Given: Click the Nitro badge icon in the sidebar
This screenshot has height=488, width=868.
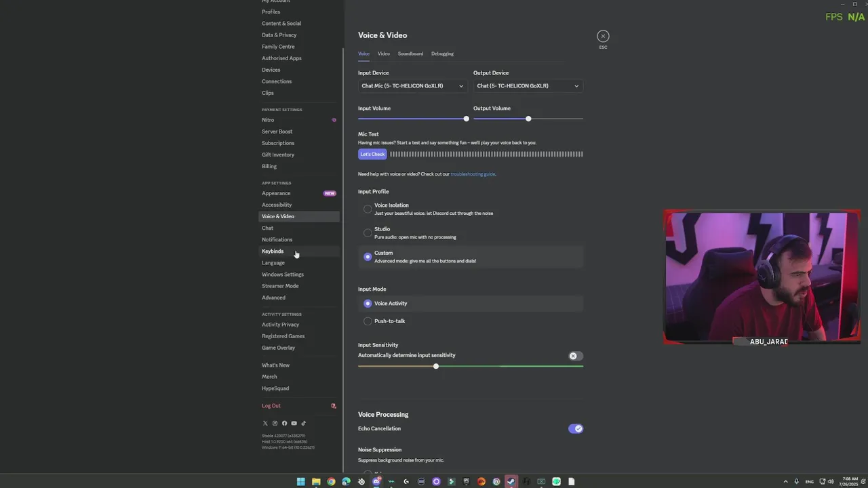Looking at the screenshot, I should click(x=334, y=120).
